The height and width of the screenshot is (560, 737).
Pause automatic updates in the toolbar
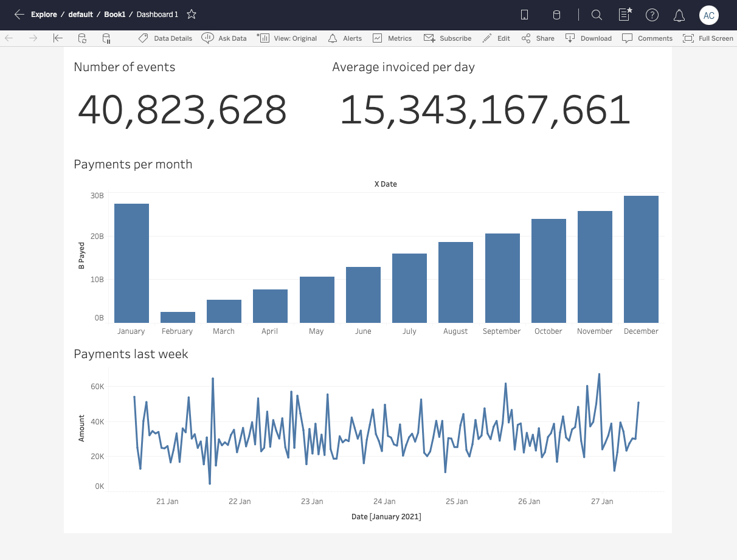(x=106, y=38)
